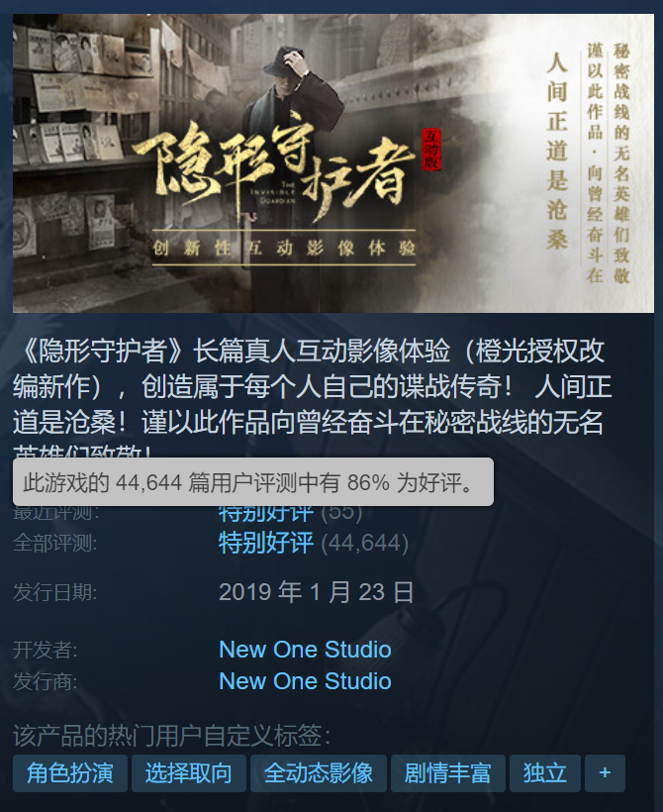Click the red 互动版 seal on banner
This screenshot has width=663, height=812.
click(430, 149)
